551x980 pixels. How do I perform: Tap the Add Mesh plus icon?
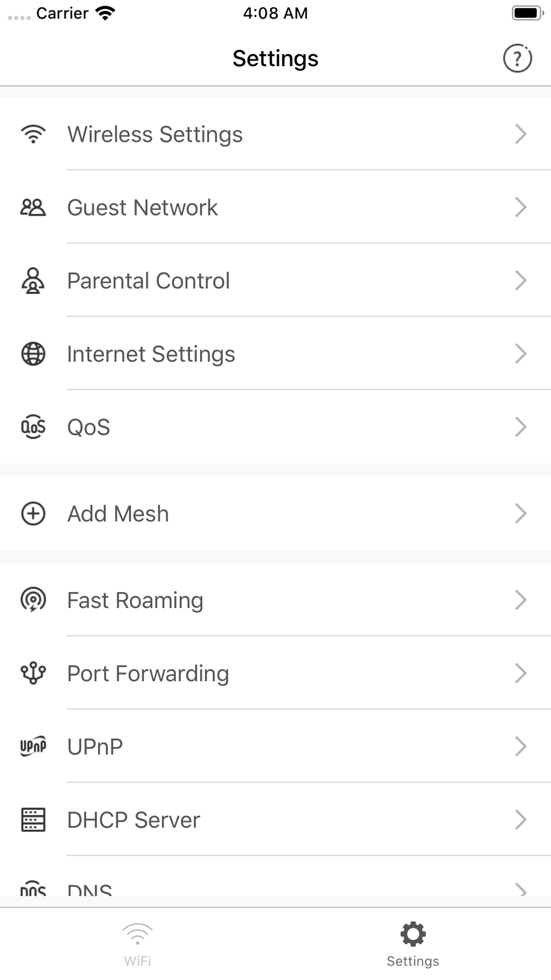tap(33, 514)
